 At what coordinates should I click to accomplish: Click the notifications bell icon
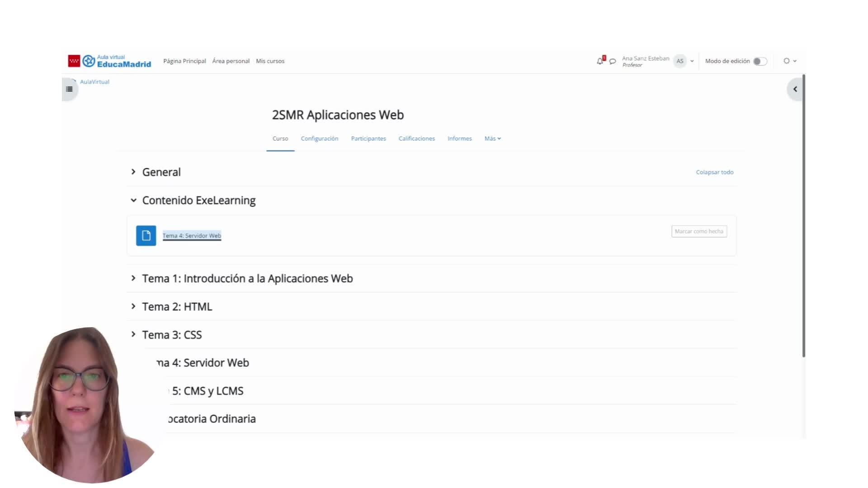[x=600, y=61]
